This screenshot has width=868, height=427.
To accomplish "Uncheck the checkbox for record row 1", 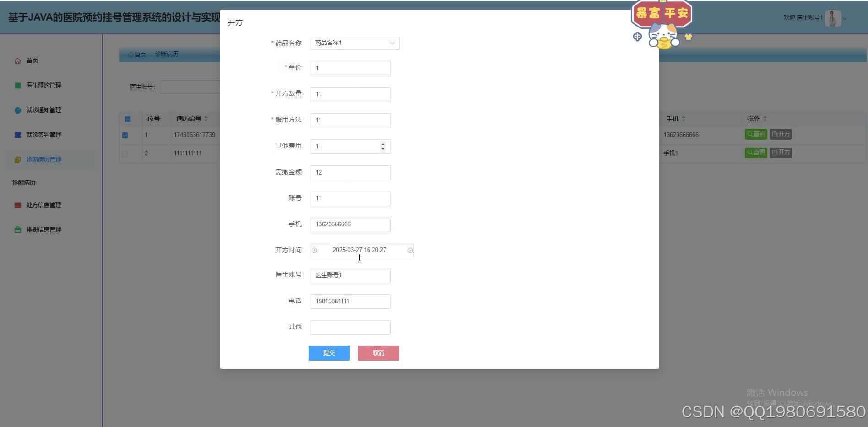I will point(125,135).
